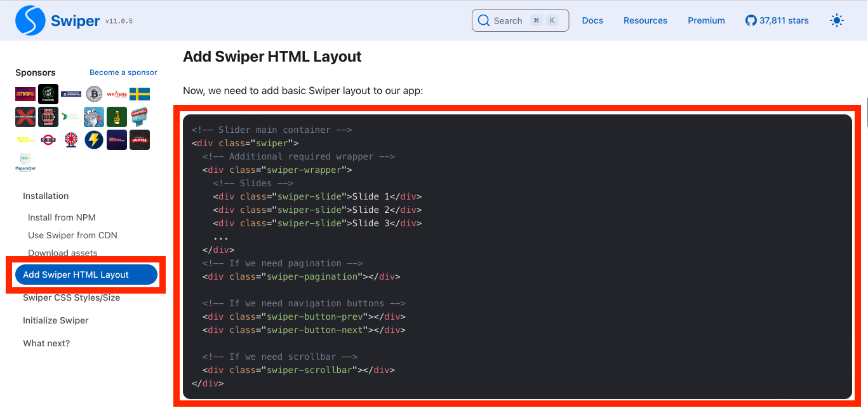Open the Casino Auditor sponsor logo
The height and width of the screenshot is (408, 868).
pyautogui.click(x=117, y=140)
